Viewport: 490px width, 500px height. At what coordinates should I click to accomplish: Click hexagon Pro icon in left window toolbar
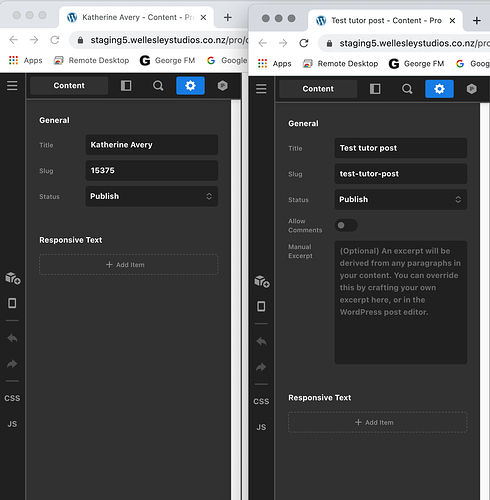223,86
